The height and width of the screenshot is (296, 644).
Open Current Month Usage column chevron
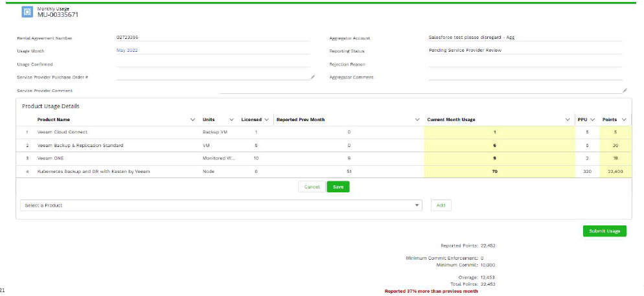[x=568, y=120]
